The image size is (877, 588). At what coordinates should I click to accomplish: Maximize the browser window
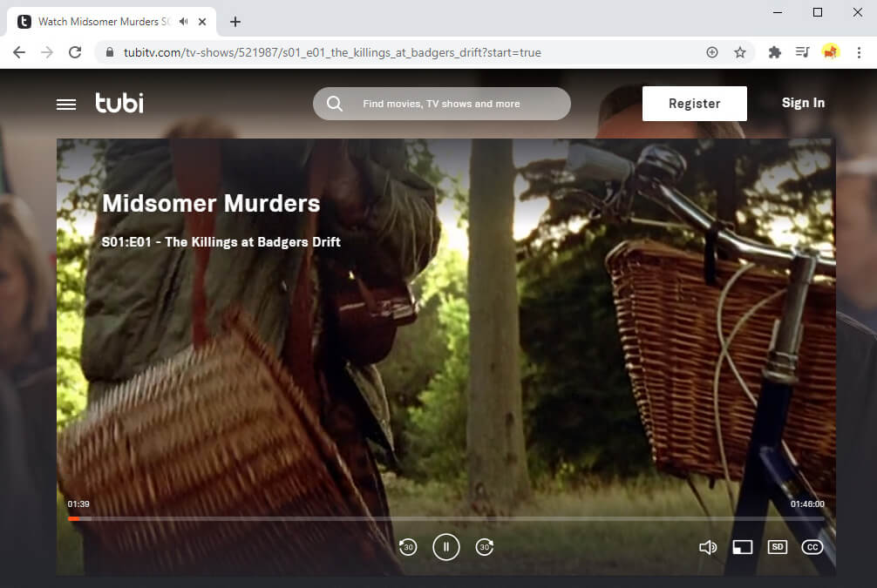click(818, 12)
